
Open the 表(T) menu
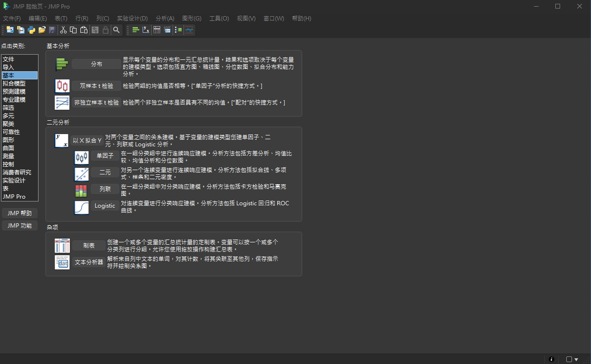(x=61, y=19)
